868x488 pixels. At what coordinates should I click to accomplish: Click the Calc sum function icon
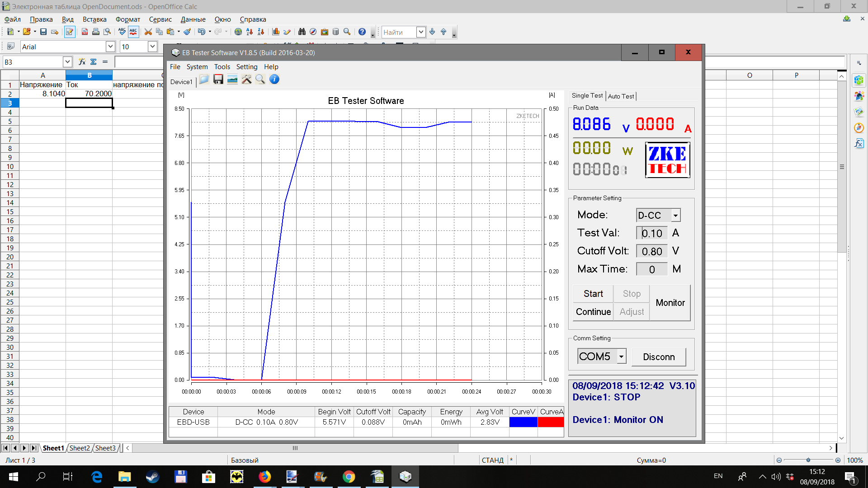coord(94,62)
